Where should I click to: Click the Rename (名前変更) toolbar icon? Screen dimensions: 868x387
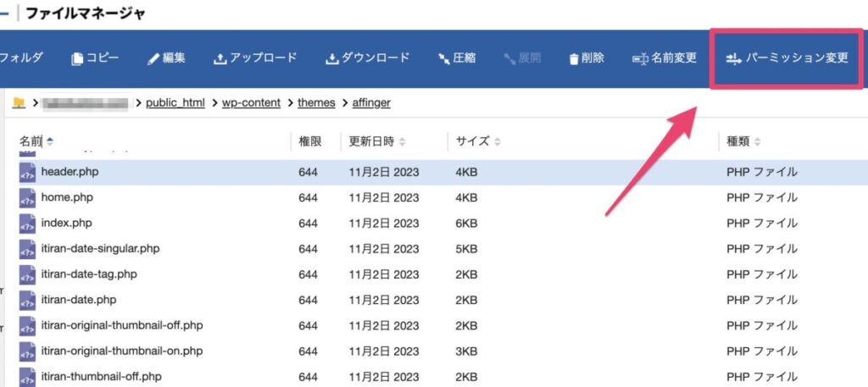(641, 58)
